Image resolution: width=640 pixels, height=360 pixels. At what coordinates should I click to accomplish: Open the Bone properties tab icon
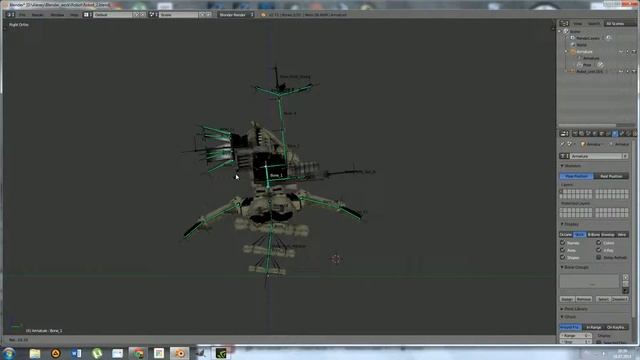tap(622, 134)
